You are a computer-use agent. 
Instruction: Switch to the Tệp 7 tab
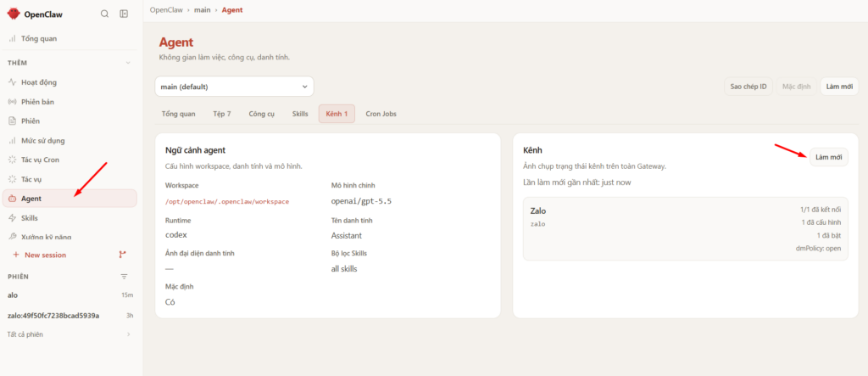222,114
